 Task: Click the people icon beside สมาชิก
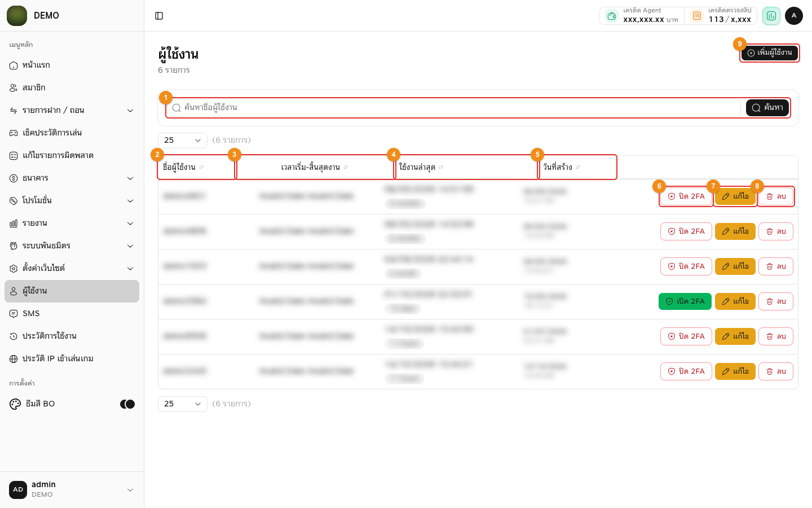click(14, 88)
